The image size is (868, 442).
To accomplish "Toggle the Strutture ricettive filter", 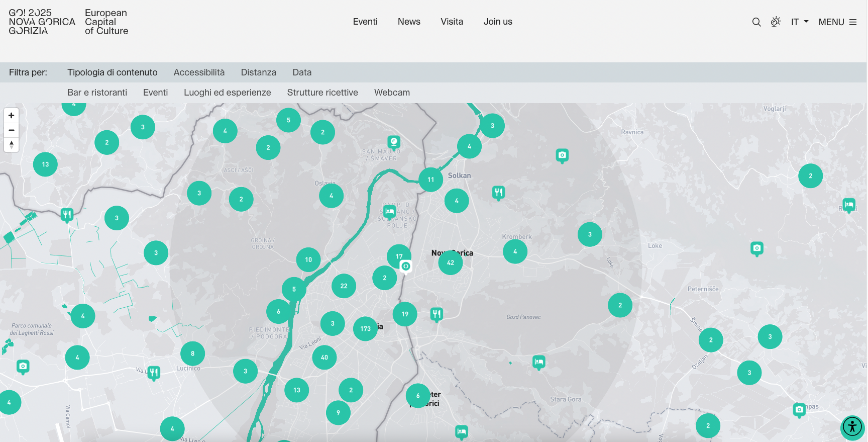I will click(x=322, y=93).
